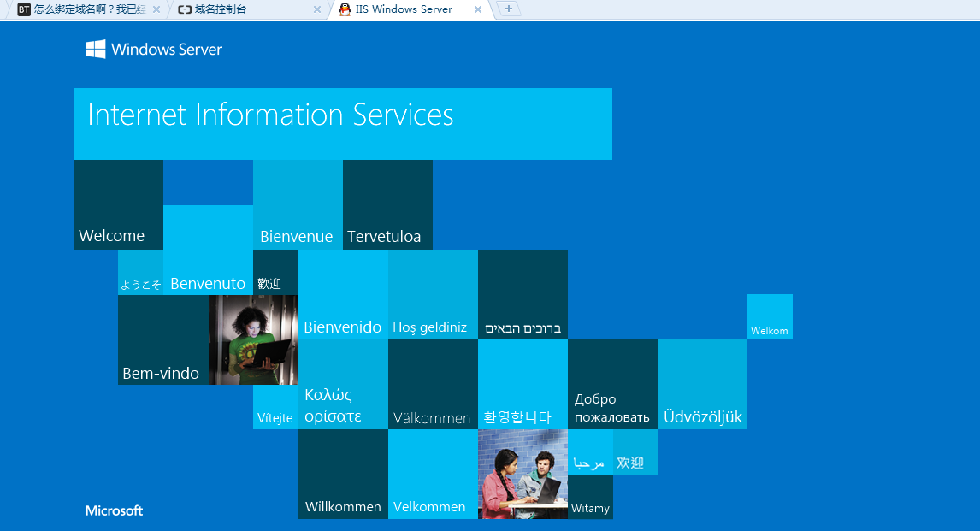Click the photo of two students with laptop
The height and width of the screenshot is (531, 980).
522,475
